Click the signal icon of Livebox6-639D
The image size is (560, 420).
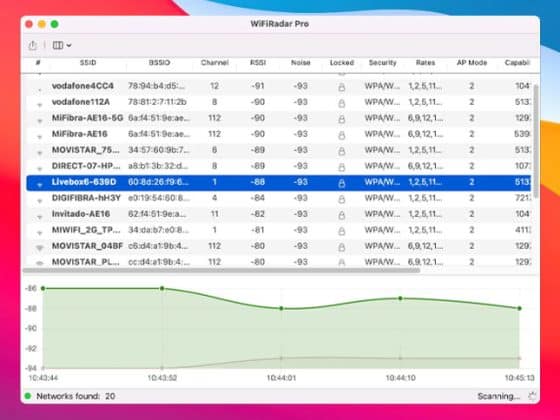tap(40, 185)
